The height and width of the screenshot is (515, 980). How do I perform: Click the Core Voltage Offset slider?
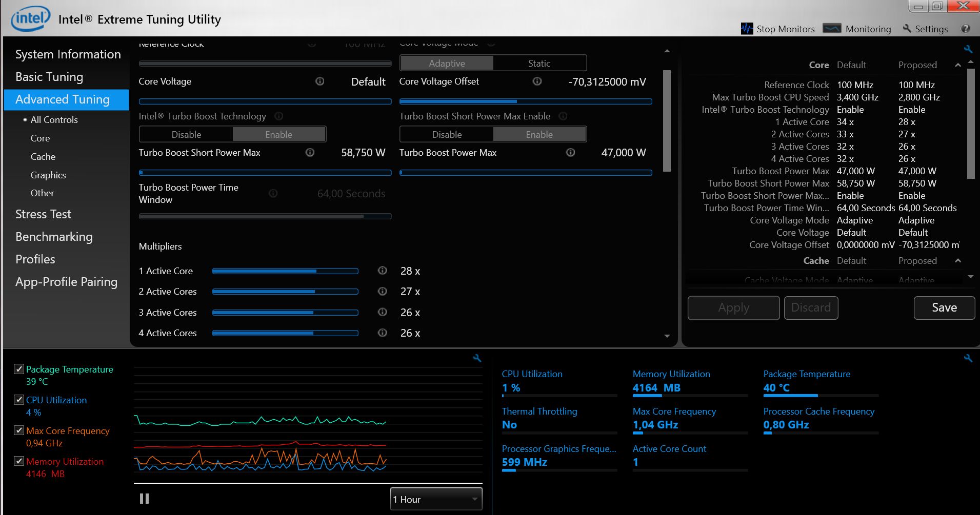[526, 101]
